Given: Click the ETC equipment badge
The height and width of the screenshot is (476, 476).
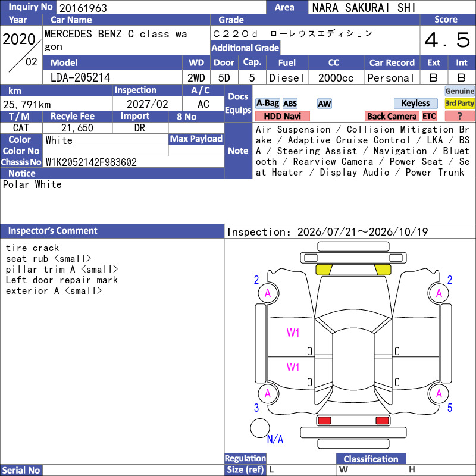Looking at the screenshot, I should [429, 116].
